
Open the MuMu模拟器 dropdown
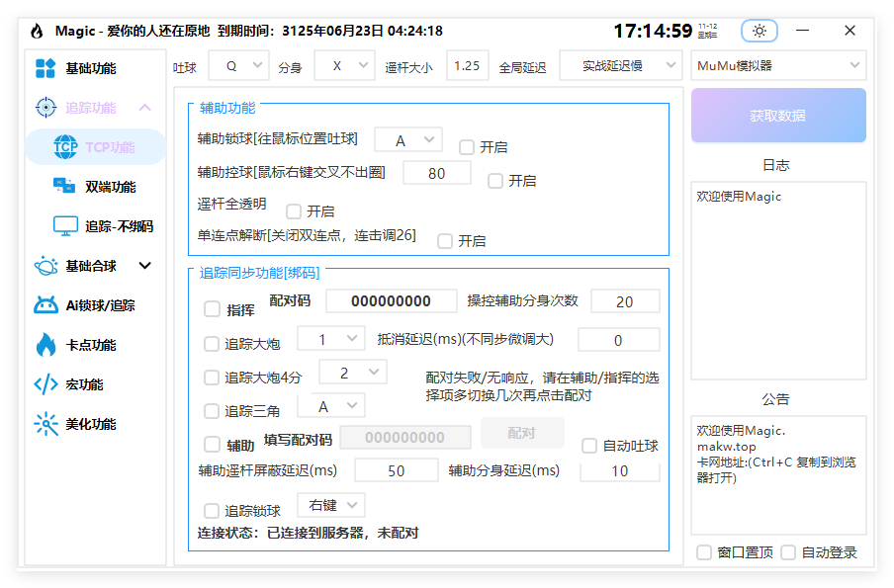click(778, 65)
